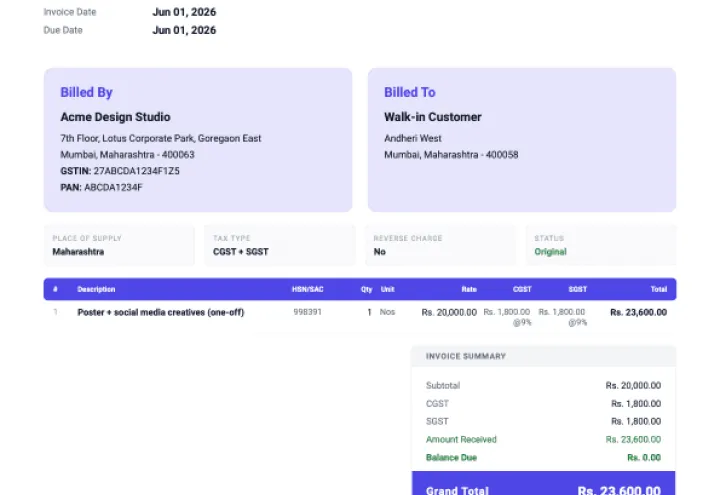Click Mumbai, Maharashtra - 400058 line

[x=451, y=155]
